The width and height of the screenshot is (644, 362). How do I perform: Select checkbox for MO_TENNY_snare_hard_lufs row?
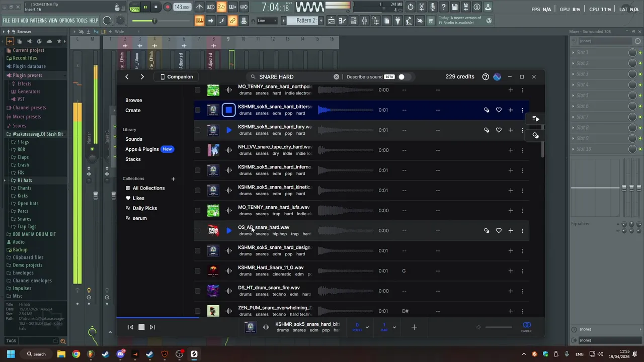coord(197,210)
